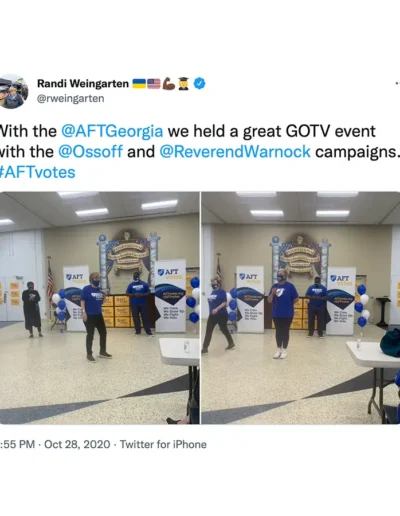Click the Twitter for iPhone source
The image size is (400, 516).
(163, 444)
